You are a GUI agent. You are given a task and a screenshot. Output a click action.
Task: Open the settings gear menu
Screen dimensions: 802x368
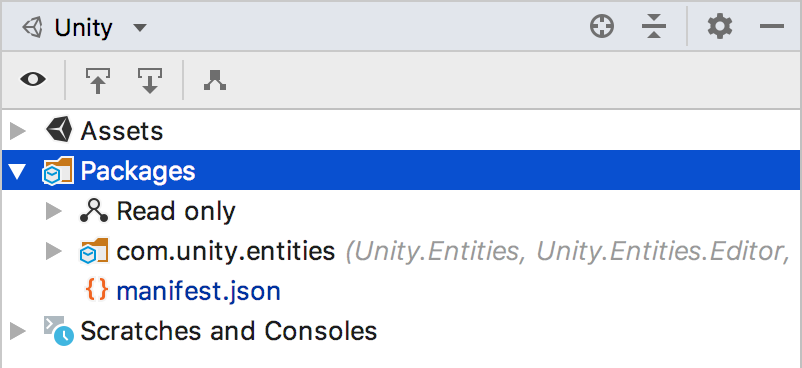(720, 27)
